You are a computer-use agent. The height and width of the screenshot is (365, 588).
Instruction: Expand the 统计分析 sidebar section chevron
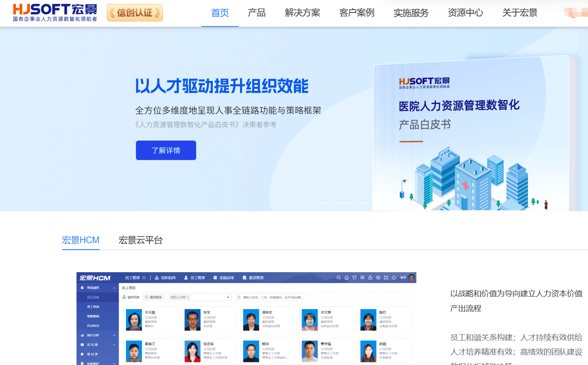pyautogui.click(x=114, y=335)
